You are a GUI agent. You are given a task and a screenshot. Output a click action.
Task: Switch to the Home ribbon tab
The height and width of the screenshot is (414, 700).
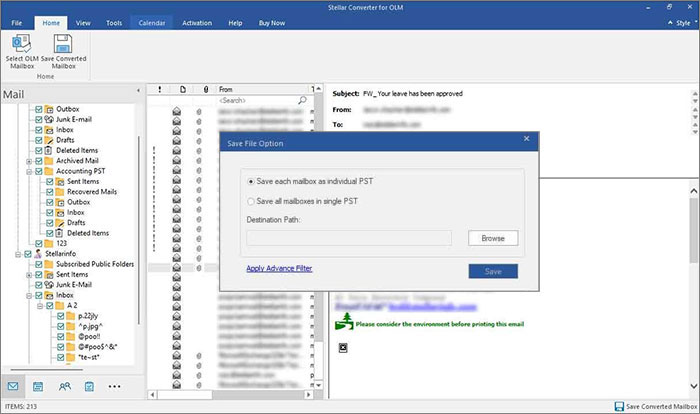point(51,23)
